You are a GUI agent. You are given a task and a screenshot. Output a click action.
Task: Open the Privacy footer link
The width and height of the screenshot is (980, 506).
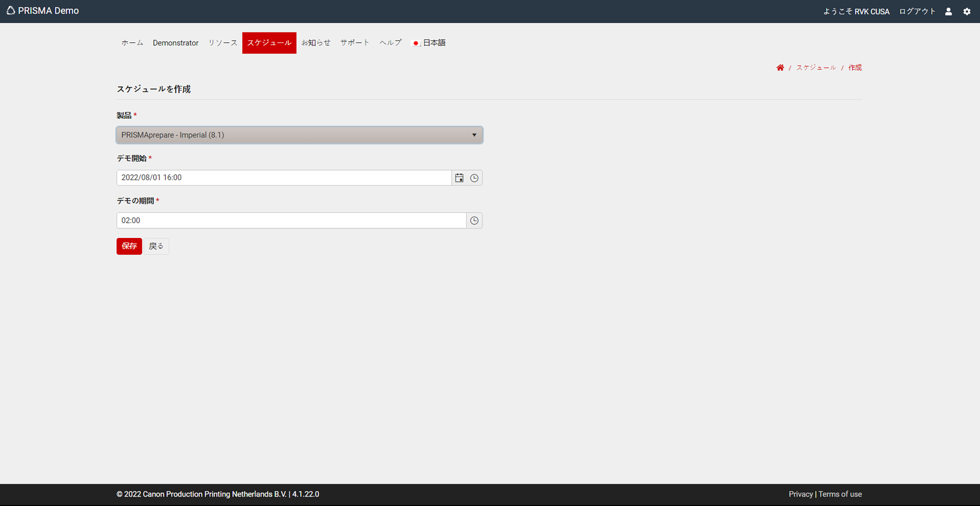click(x=800, y=494)
